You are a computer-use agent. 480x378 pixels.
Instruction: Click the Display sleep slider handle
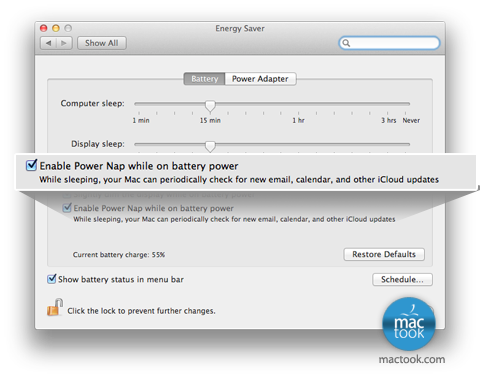pyautogui.click(x=210, y=146)
